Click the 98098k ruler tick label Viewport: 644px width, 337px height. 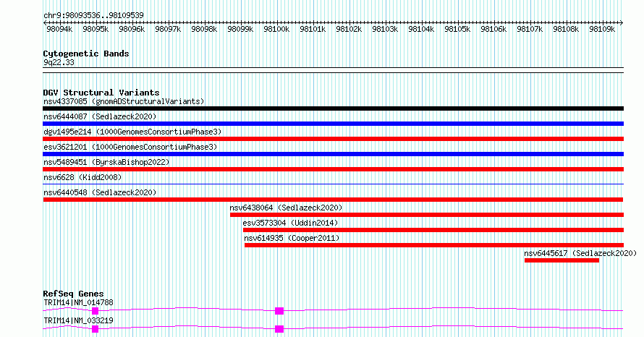click(204, 29)
